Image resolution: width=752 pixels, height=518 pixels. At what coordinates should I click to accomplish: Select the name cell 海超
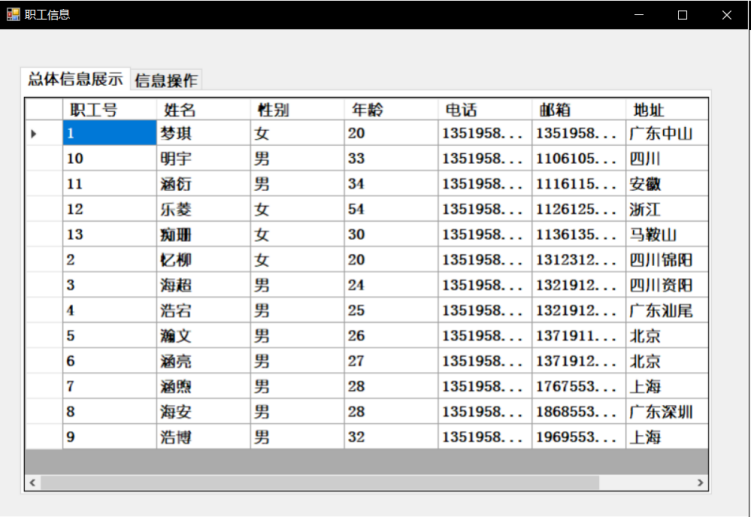pyautogui.click(x=203, y=285)
